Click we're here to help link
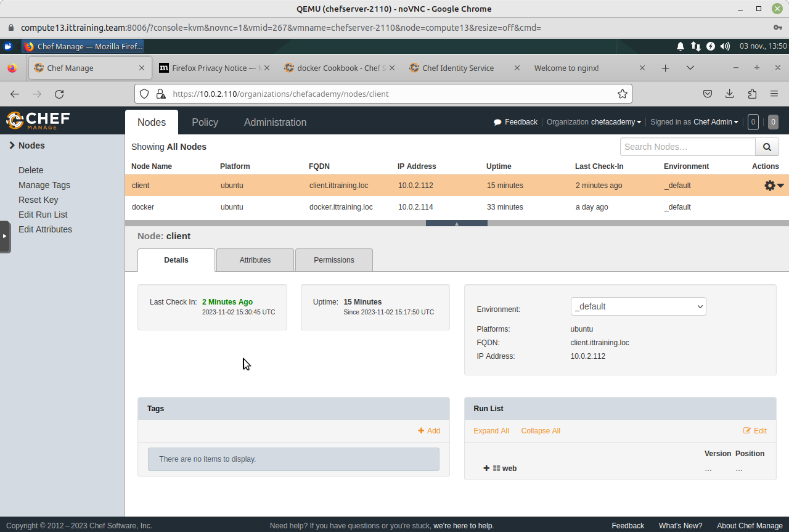 click(x=463, y=526)
